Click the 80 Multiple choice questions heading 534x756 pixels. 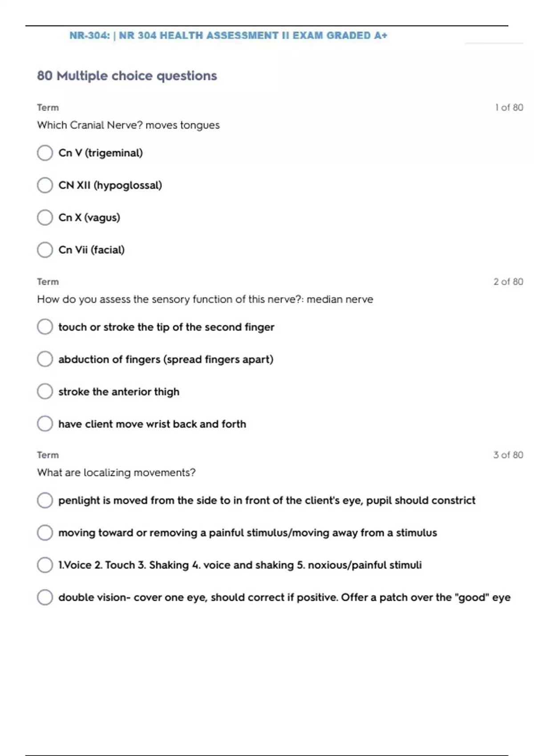coord(127,76)
